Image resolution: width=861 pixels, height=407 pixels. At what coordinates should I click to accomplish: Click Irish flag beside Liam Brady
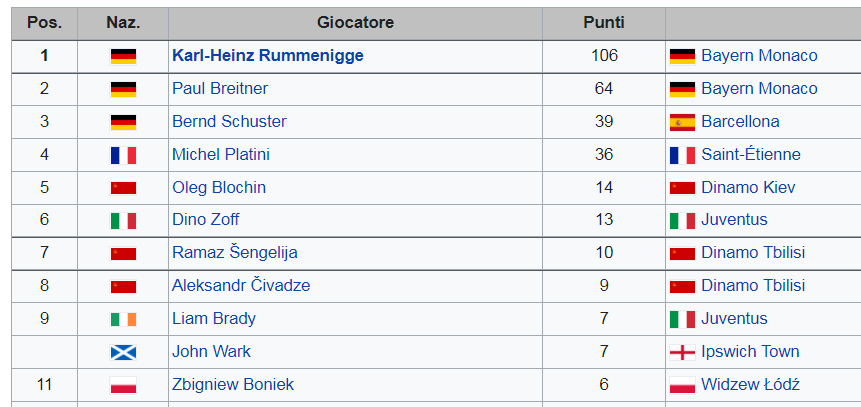tap(123, 319)
